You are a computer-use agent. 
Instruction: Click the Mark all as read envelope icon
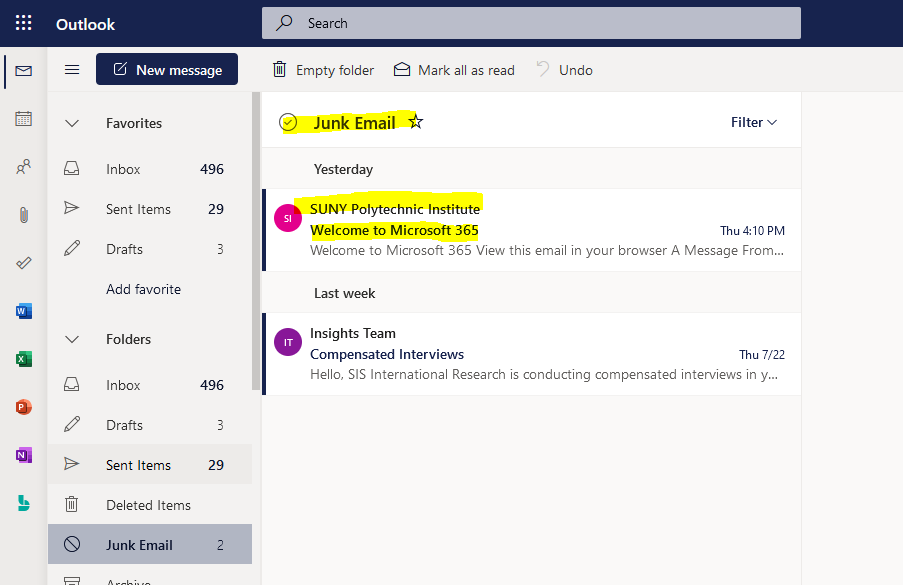tap(401, 70)
